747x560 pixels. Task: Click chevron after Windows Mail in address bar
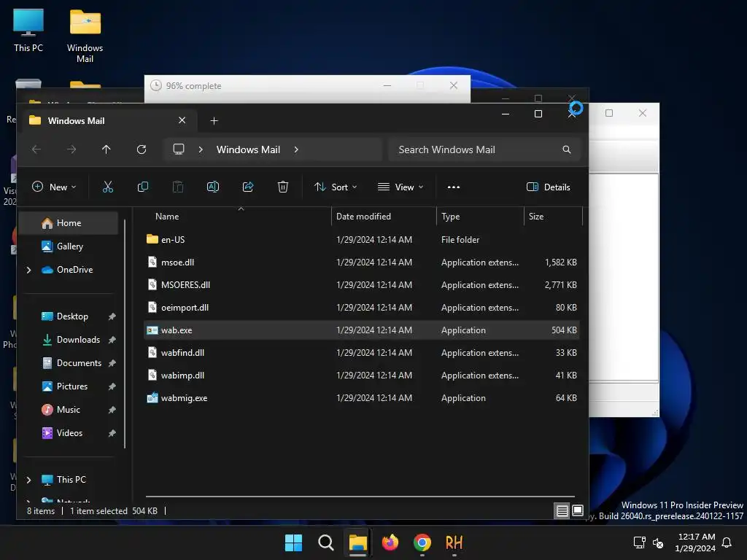point(296,149)
